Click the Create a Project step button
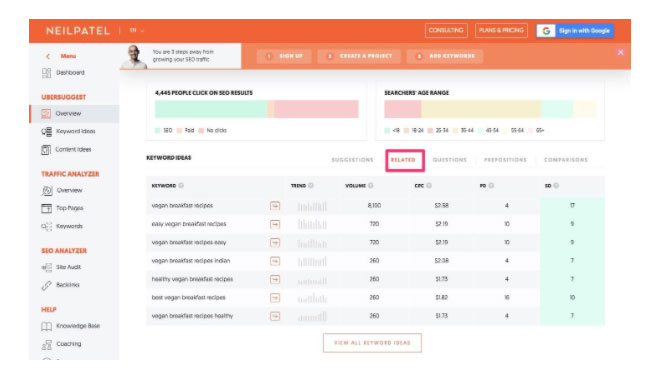This screenshot has width=665, height=380. point(359,56)
